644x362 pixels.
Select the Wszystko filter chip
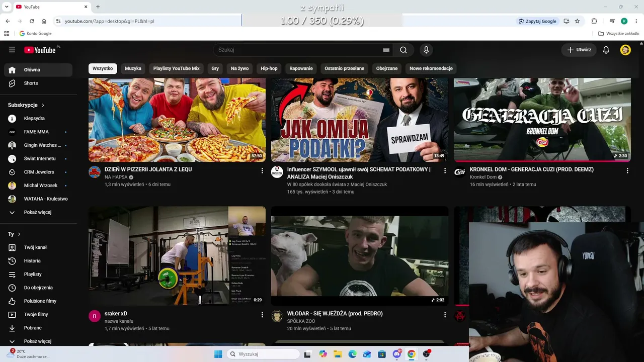103,68
